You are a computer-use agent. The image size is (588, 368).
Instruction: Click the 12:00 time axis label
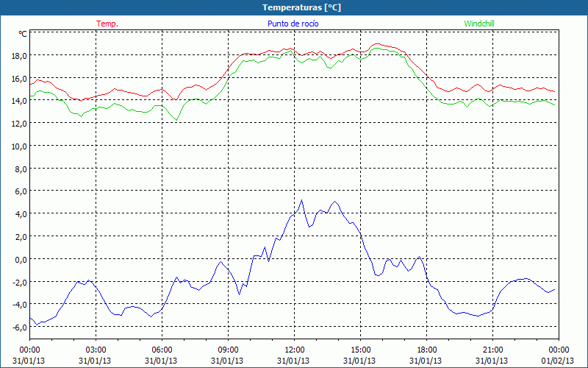(x=295, y=350)
